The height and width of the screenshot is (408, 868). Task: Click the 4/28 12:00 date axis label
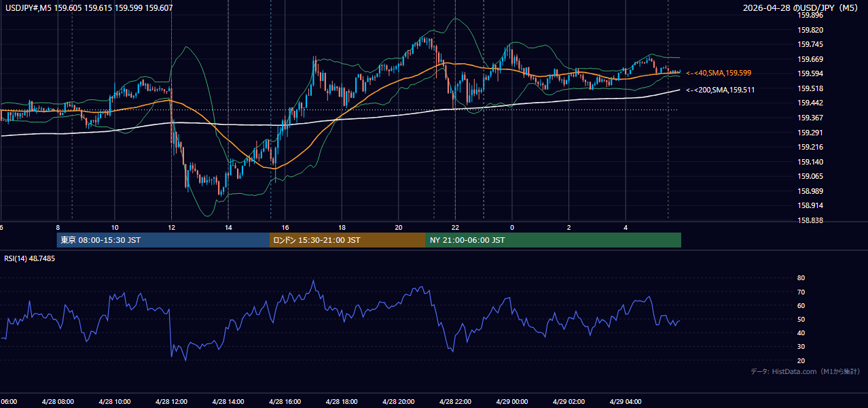(x=171, y=402)
